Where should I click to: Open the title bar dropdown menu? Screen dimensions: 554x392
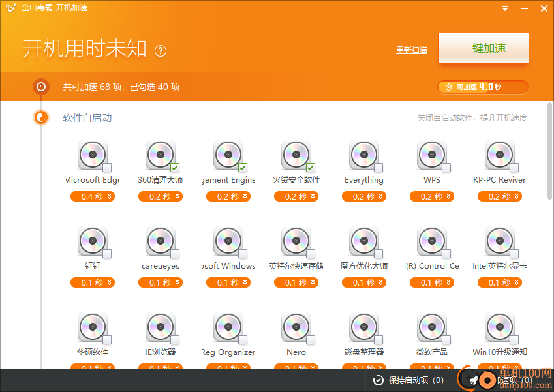pos(505,8)
